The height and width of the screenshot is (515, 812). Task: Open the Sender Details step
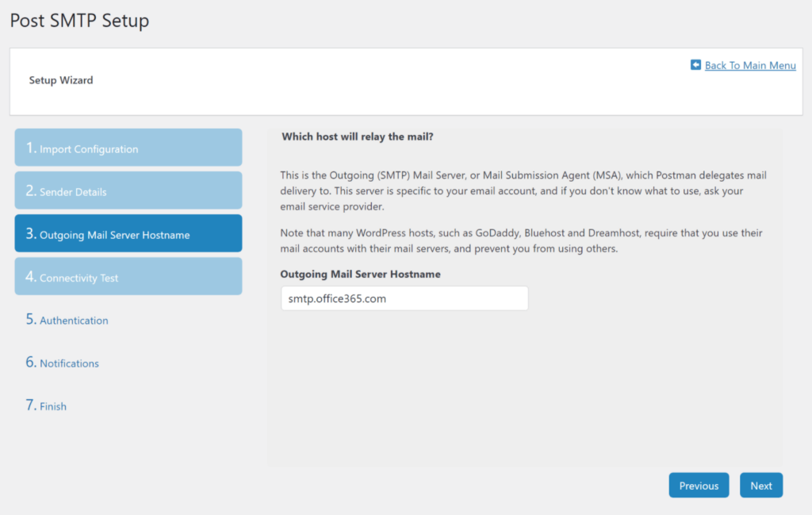point(128,190)
